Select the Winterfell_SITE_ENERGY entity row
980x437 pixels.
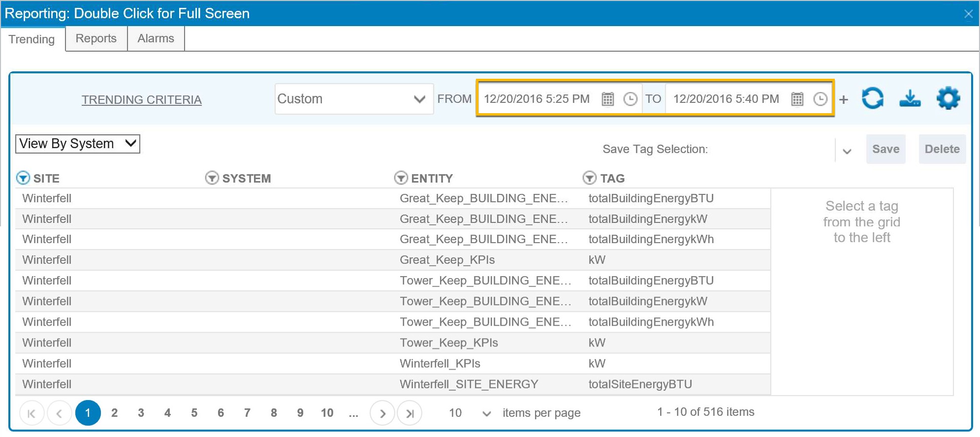(x=393, y=384)
